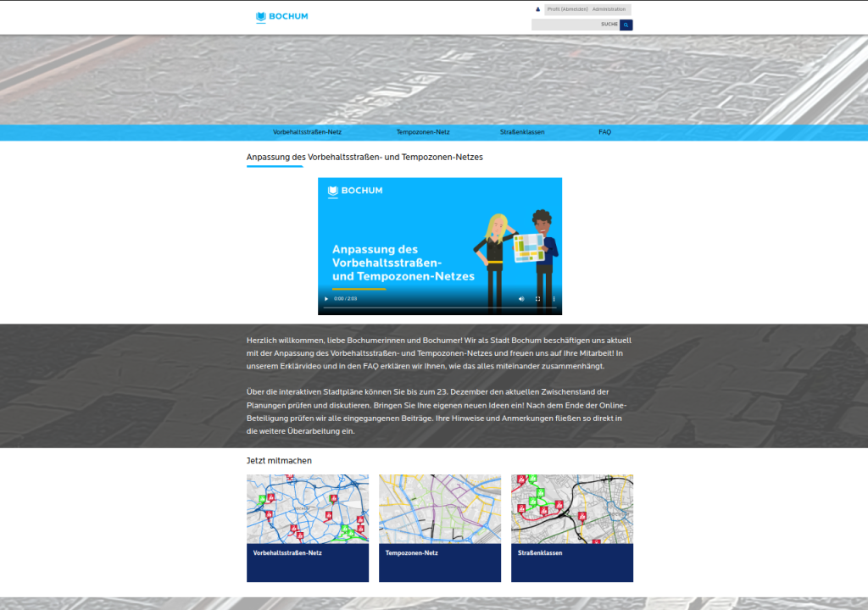
Task: Click the search magnifier icon
Action: [626, 25]
